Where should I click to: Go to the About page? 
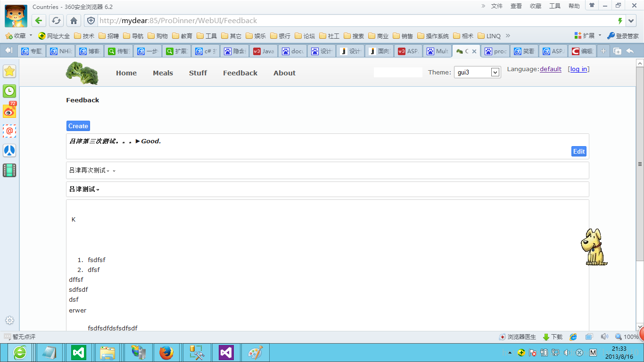coord(284,73)
